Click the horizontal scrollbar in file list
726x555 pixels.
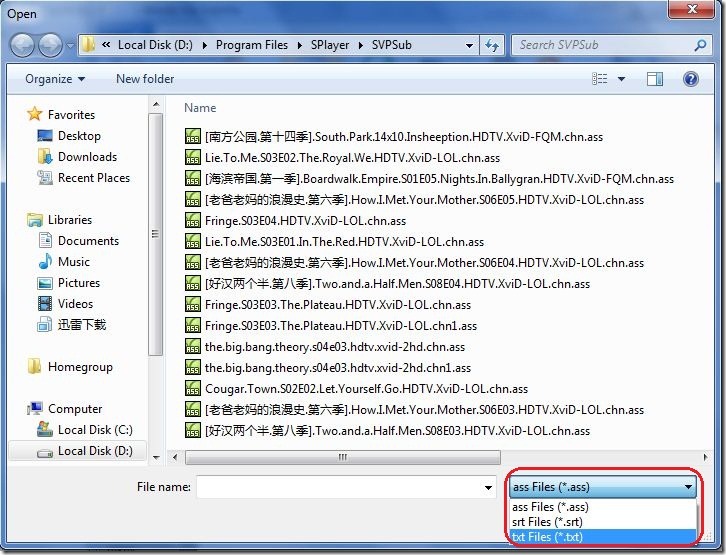[340, 458]
